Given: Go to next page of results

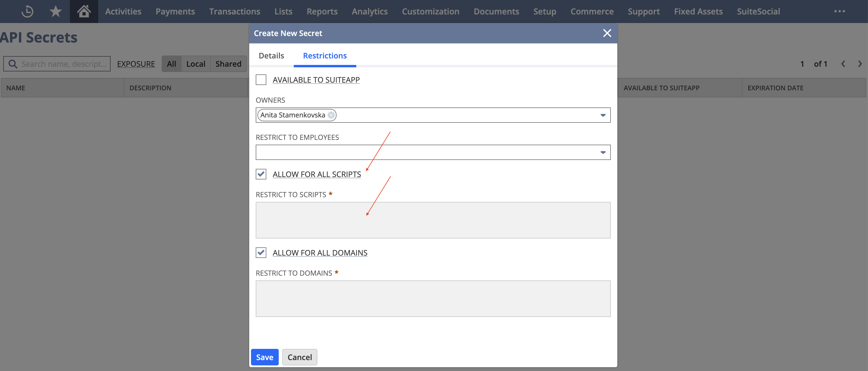Looking at the screenshot, I should click(859, 64).
